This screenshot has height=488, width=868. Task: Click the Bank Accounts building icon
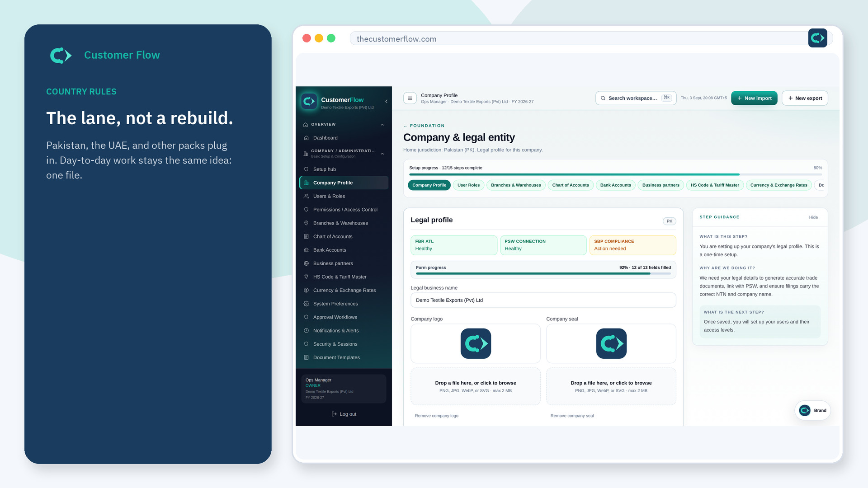[306, 250]
